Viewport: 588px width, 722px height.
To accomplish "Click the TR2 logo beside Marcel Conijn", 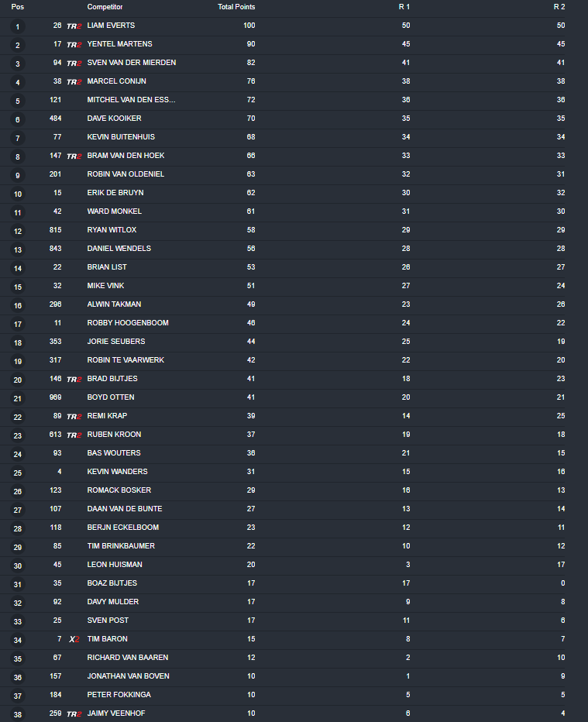I will tap(74, 81).
